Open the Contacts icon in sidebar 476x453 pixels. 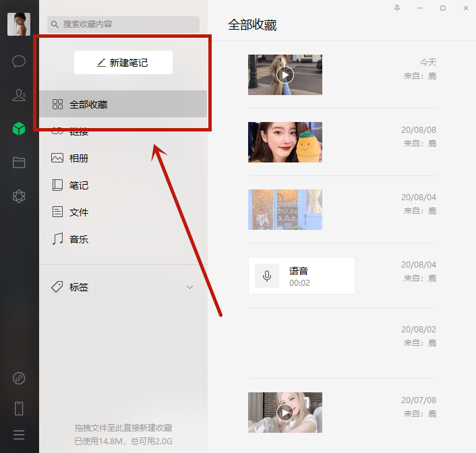click(x=19, y=95)
